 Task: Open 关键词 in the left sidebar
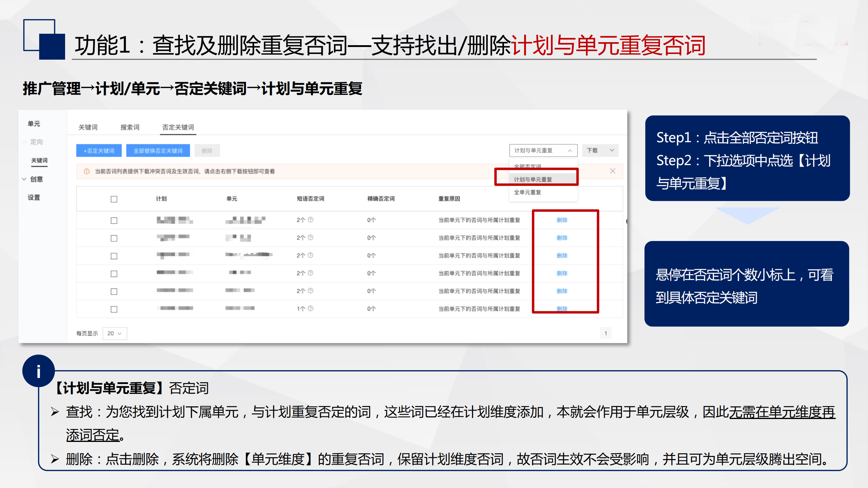click(x=39, y=160)
